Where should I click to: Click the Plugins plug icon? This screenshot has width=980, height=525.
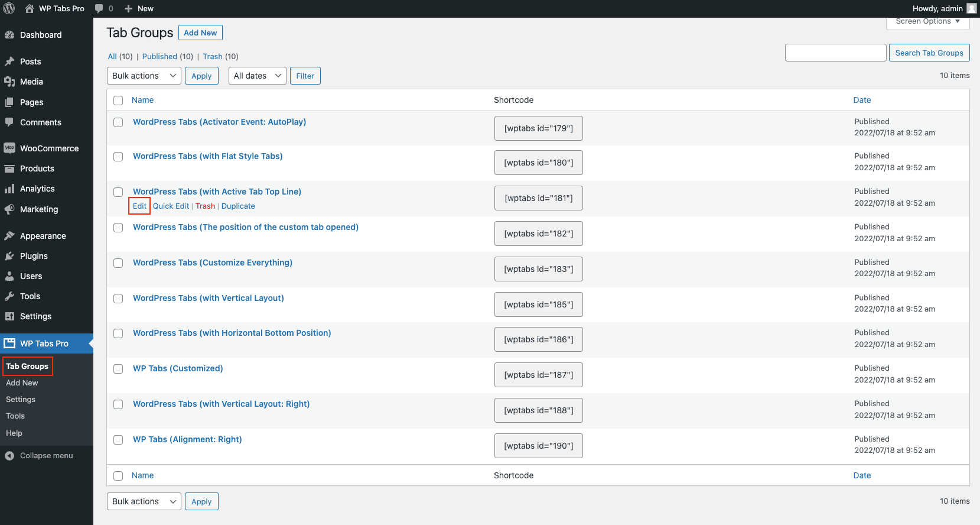click(9, 256)
